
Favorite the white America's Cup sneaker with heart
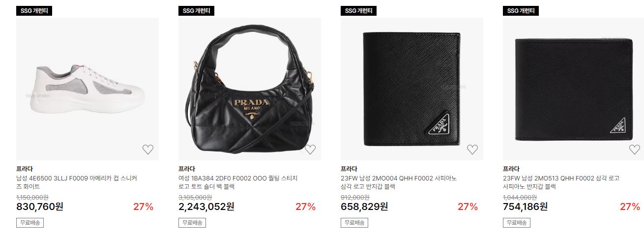(148, 149)
